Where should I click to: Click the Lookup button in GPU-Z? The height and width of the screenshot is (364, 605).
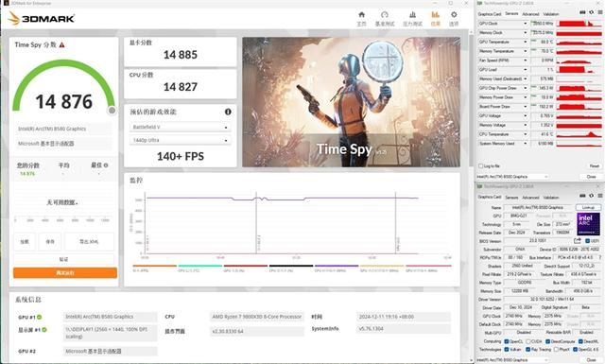pos(588,208)
